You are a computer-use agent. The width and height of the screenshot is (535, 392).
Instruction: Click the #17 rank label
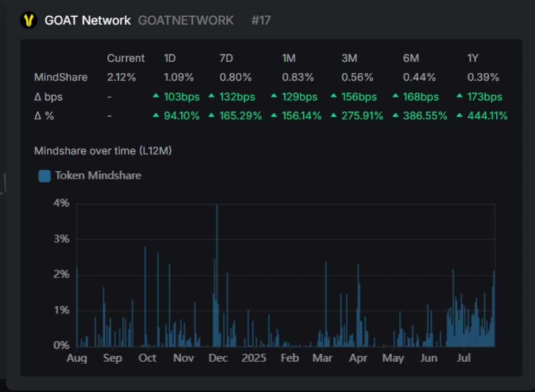[x=261, y=20]
